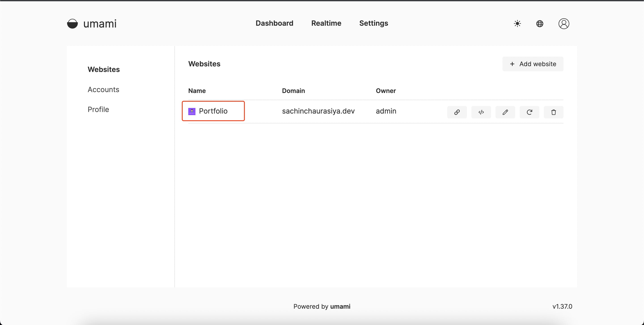Show tracking code for Portfolio website
The image size is (644, 325).
click(x=481, y=112)
